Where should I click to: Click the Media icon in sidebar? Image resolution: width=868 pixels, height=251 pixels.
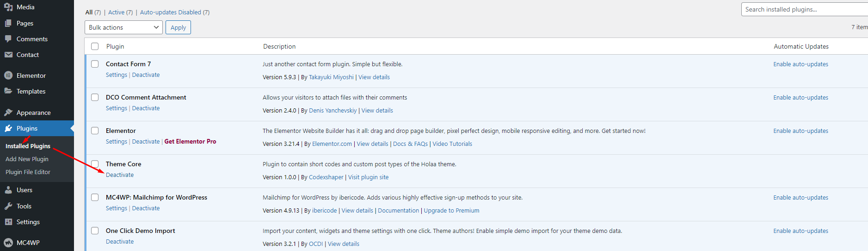[x=8, y=7]
